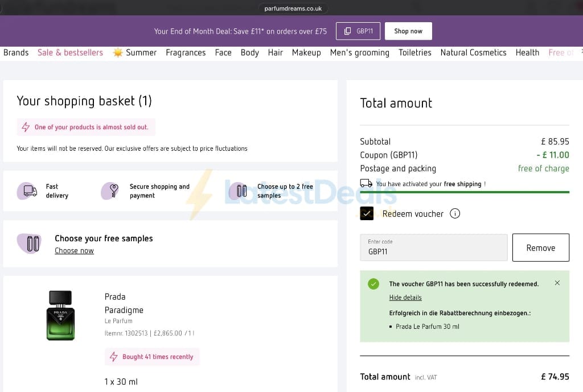This screenshot has width=583, height=392.
Task: Click the copy icon beside GBP11
Action: pos(347,31)
